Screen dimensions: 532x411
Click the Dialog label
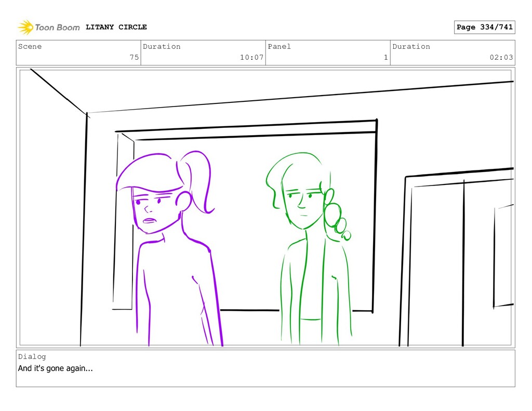[x=32, y=356]
